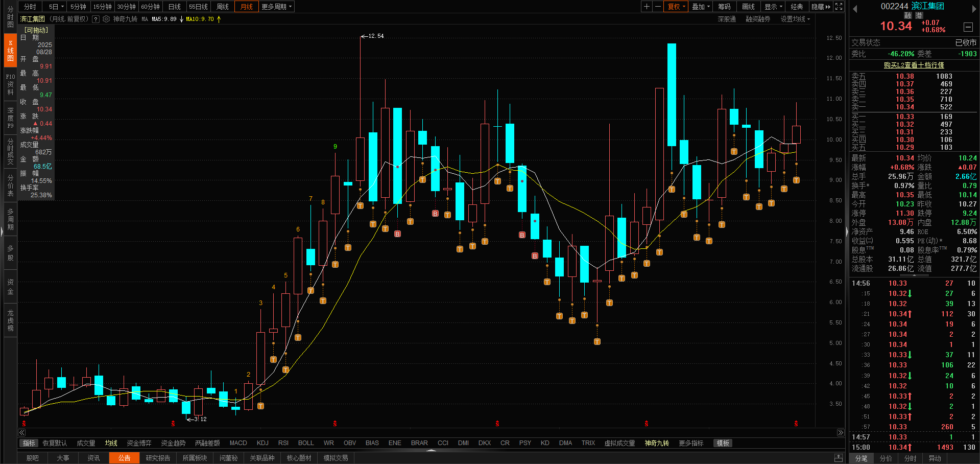Collapse the quote panel with the minus box
This screenshot has width=980, height=464.
(x=968, y=27)
